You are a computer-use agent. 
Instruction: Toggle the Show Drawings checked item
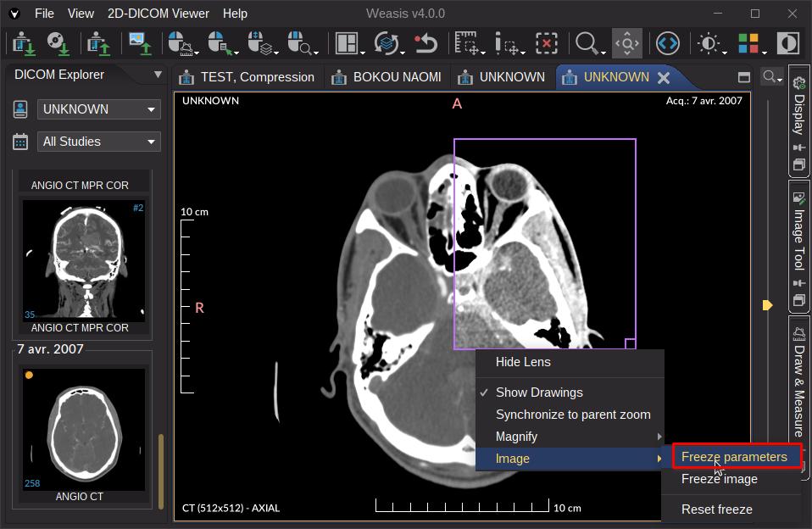coord(570,393)
